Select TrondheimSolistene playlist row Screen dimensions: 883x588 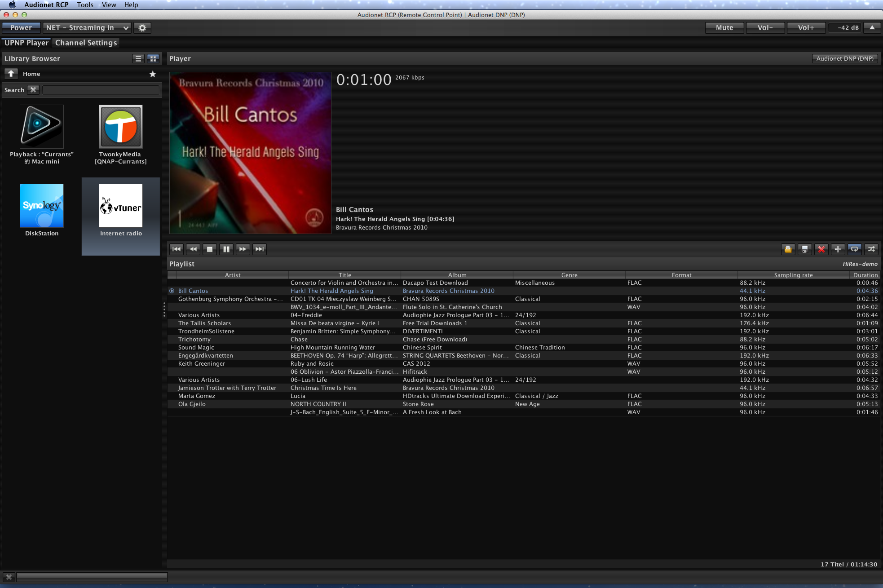click(524, 332)
